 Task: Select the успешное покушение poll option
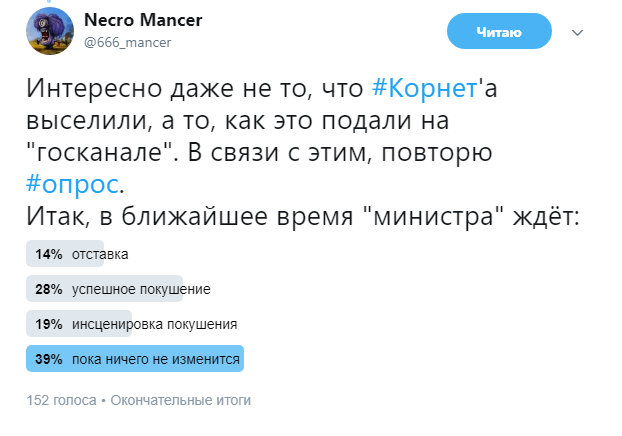click(140, 290)
